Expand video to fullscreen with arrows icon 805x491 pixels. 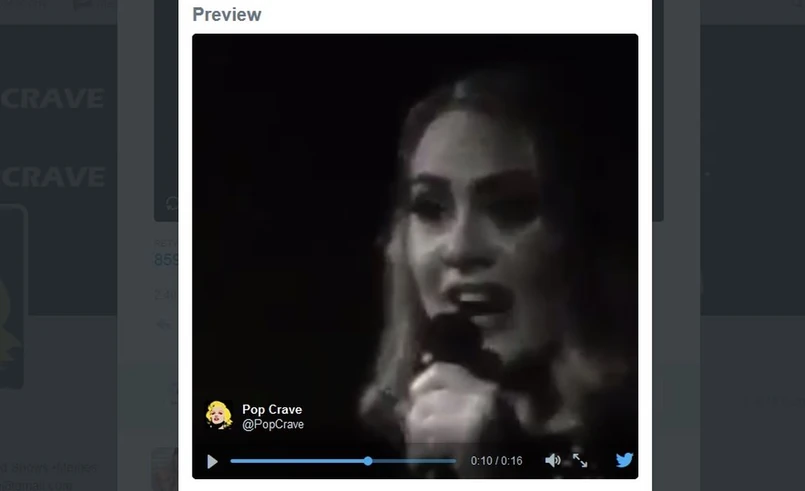point(580,461)
